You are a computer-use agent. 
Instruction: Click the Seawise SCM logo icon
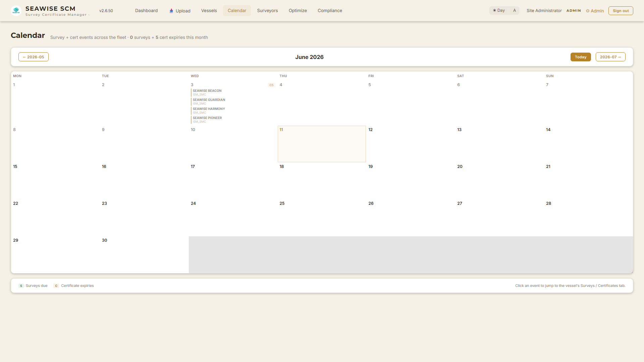click(x=16, y=11)
